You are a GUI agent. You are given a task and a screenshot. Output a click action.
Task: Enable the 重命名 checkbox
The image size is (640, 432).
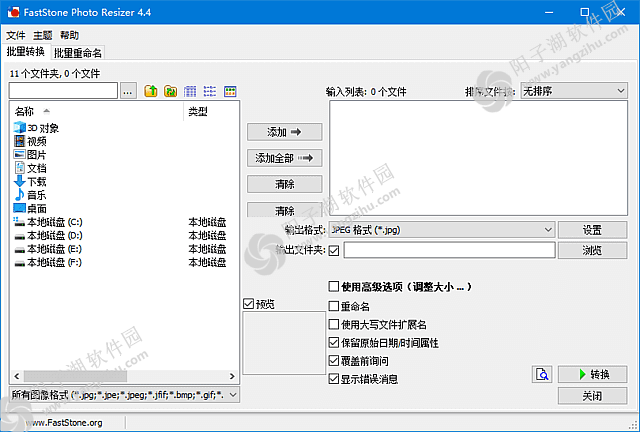click(x=334, y=306)
